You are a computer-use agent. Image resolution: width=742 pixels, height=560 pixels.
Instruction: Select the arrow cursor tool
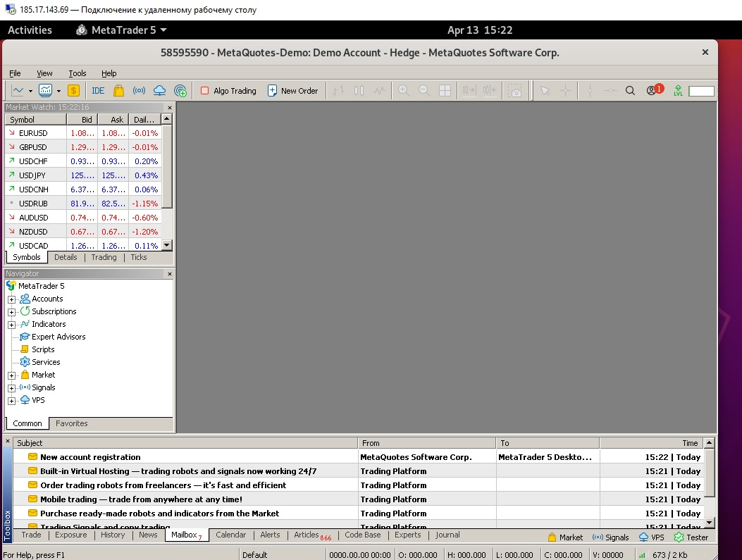coord(545,90)
